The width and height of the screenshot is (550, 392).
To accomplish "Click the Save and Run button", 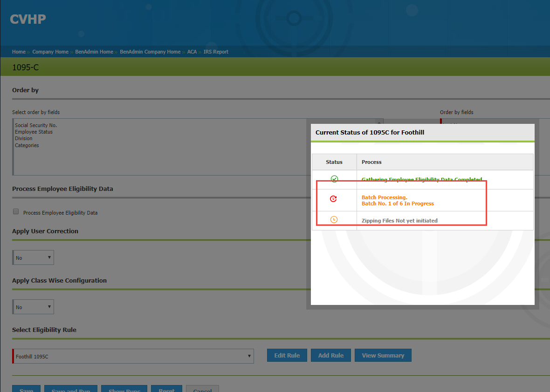I will coord(71,388).
